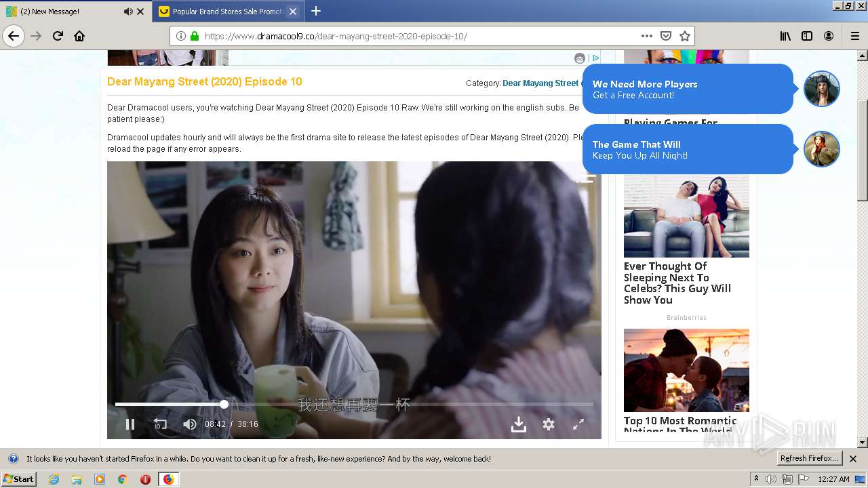
Task: Switch to Popular Brand Stores Sale tab
Action: (x=228, y=12)
